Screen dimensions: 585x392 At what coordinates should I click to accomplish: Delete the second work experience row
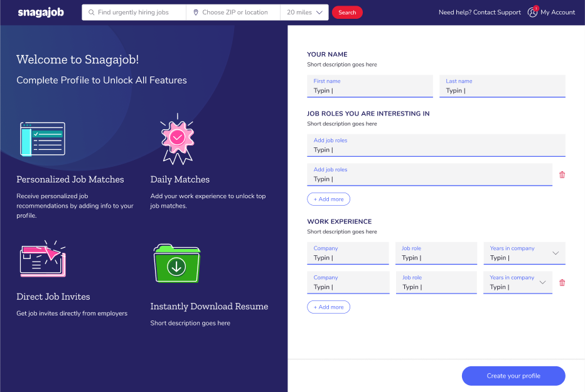[x=562, y=283]
